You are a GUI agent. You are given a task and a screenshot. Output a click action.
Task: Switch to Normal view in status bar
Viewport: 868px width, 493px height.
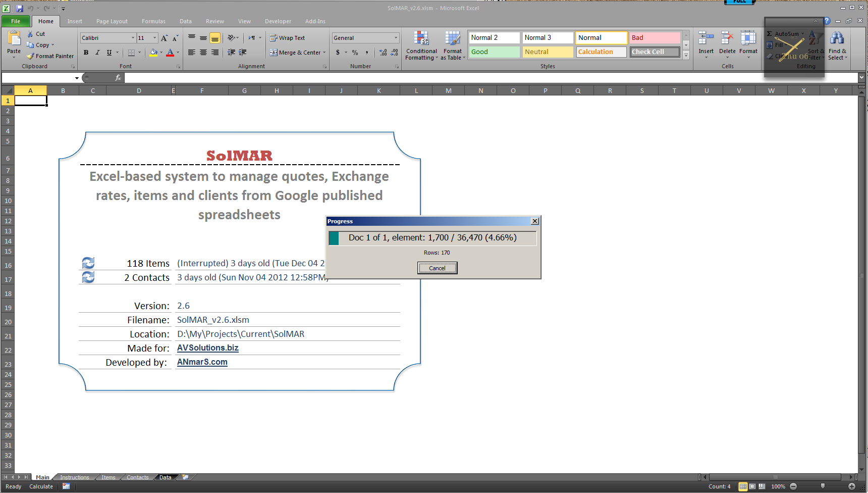(x=743, y=486)
